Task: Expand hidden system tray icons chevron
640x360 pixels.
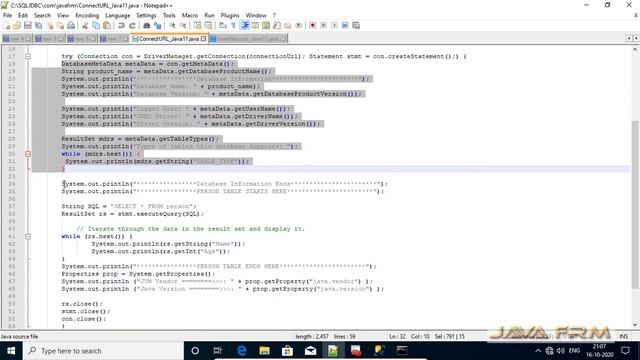Action: coord(538,351)
